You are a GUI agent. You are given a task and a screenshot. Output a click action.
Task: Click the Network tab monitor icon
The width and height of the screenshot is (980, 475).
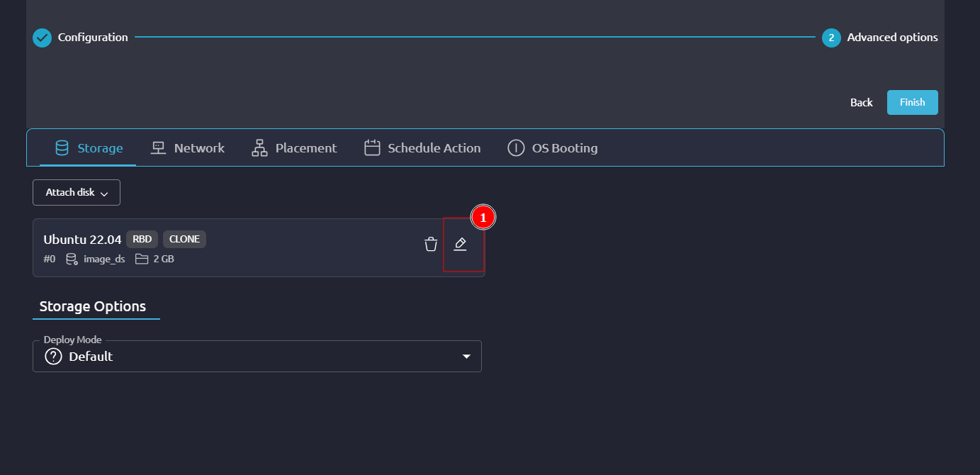(x=156, y=147)
